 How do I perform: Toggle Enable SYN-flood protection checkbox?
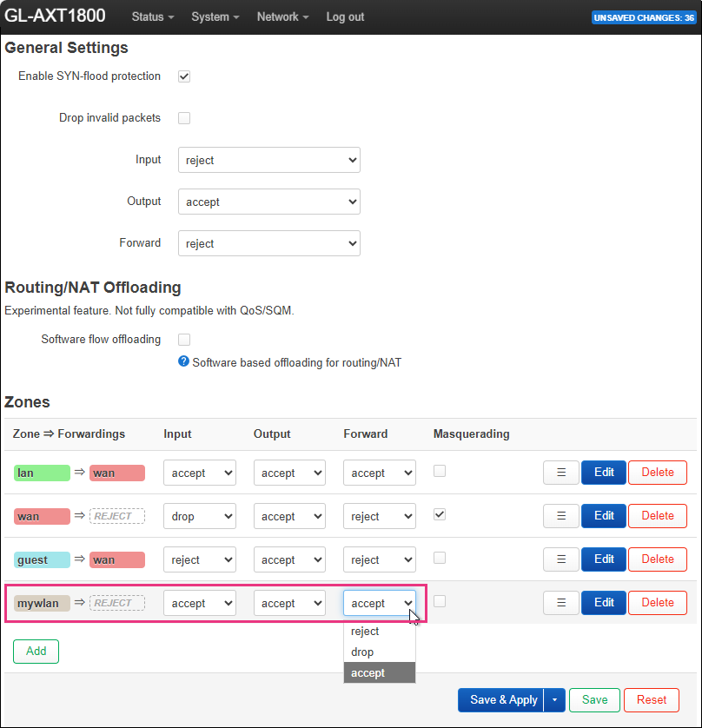184,76
